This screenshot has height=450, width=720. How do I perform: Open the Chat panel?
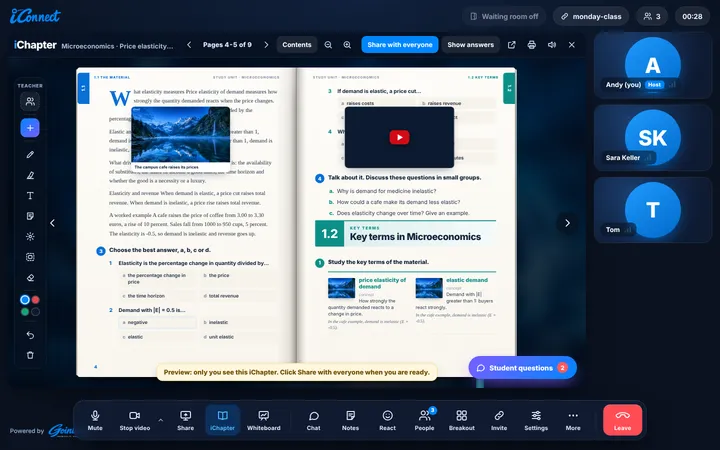[x=314, y=421]
